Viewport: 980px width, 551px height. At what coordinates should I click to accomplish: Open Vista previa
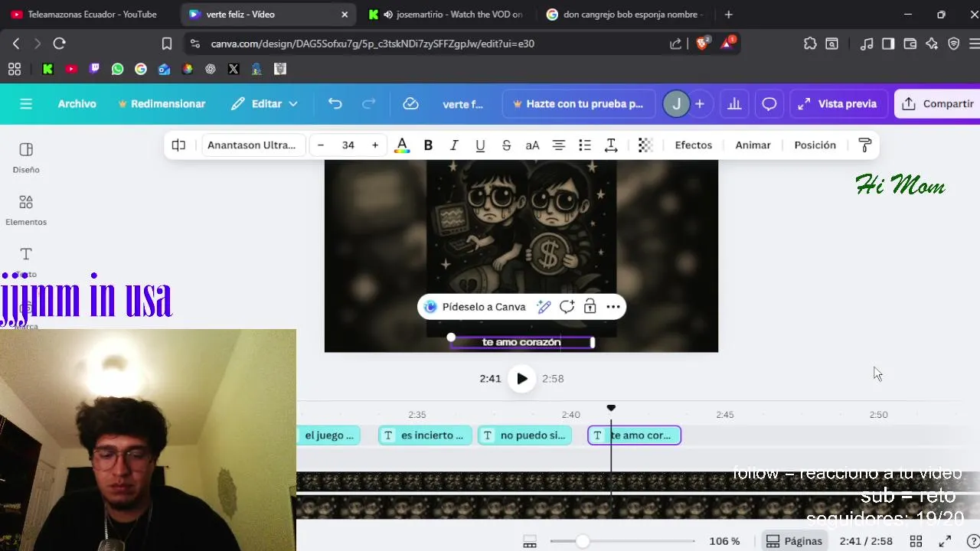pos(838,103)
